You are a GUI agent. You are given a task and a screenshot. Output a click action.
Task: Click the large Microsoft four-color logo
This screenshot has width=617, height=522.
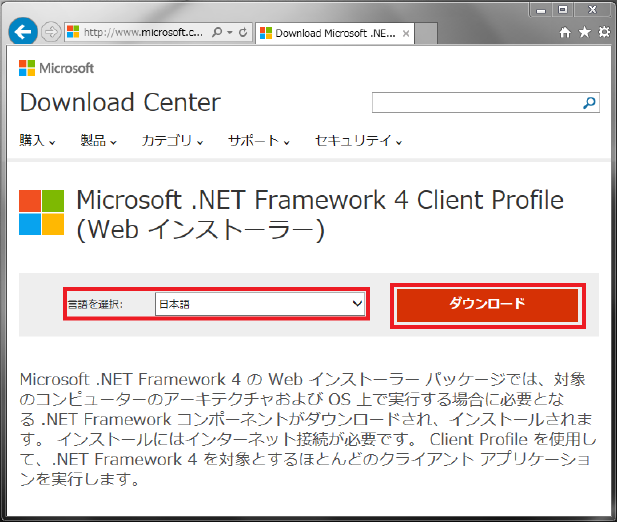click(41, 212)
